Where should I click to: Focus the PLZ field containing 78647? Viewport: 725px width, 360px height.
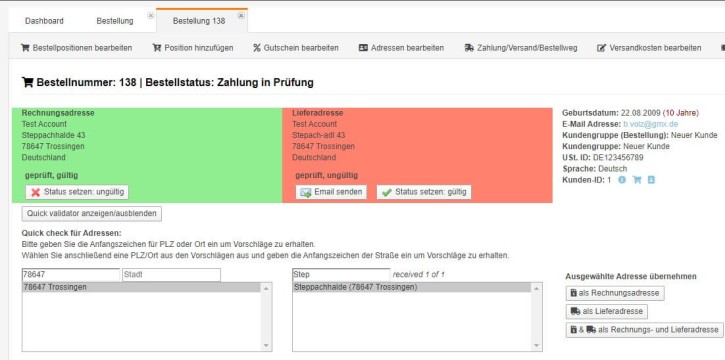coord(71,275)
